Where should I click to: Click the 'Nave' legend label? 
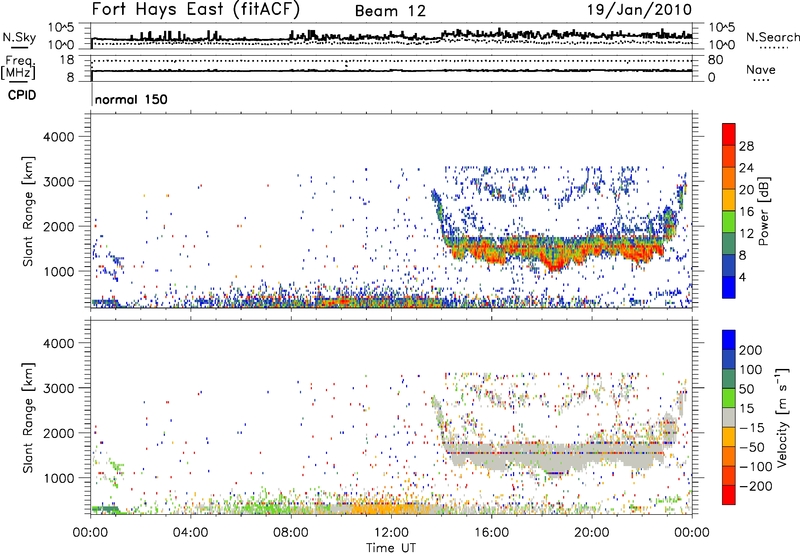tap(760, 69)
